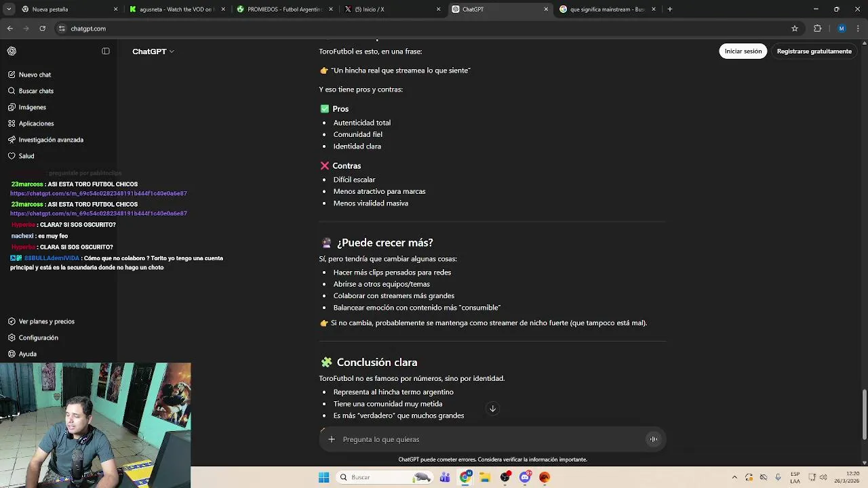The height and width of the screenshot is (488, 868).
Task: Open Configuración settings
Action: tap(38, 338)
